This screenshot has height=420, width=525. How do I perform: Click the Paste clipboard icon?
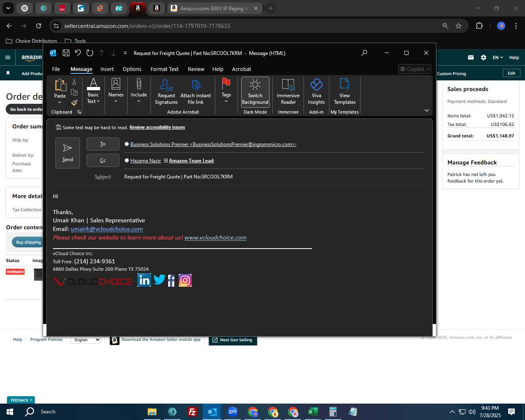coord(60,85)
